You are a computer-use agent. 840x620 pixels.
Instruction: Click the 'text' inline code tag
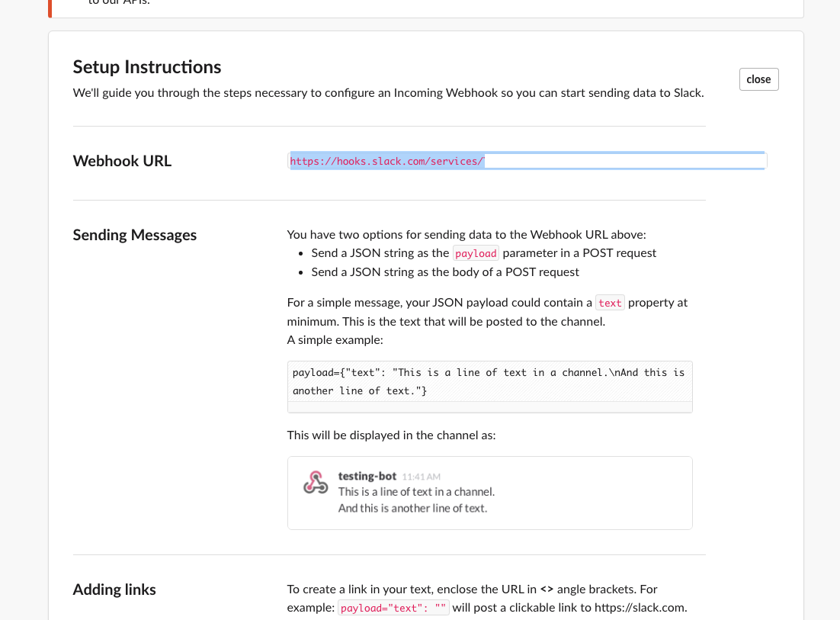[x=610, y=303]
